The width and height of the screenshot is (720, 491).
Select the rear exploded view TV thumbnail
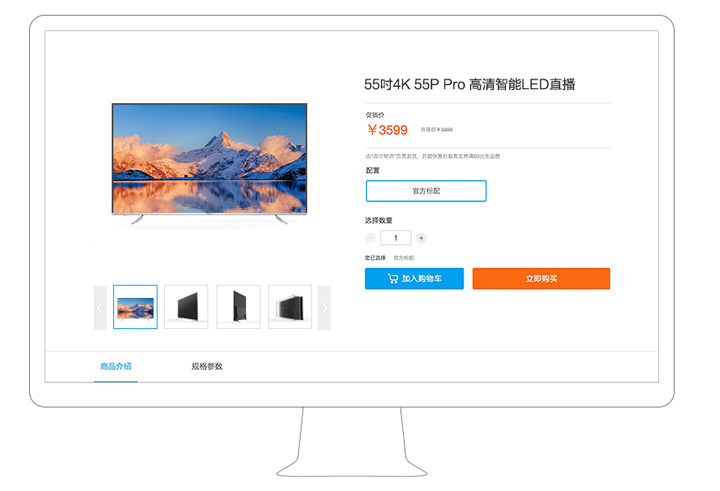pyautogui.click(x=290, y=307)
